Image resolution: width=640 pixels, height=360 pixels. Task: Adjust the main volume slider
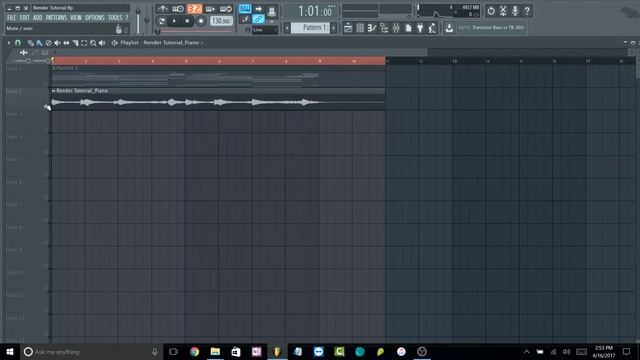pyautogui.click(x=138, y=20)
